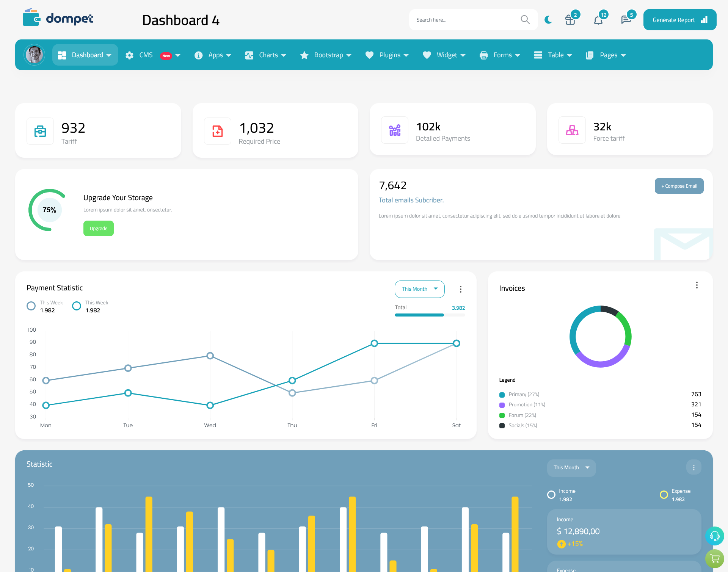Click the Compose Email button
This screenshot has height=572, width=728.
coord(678,186)
